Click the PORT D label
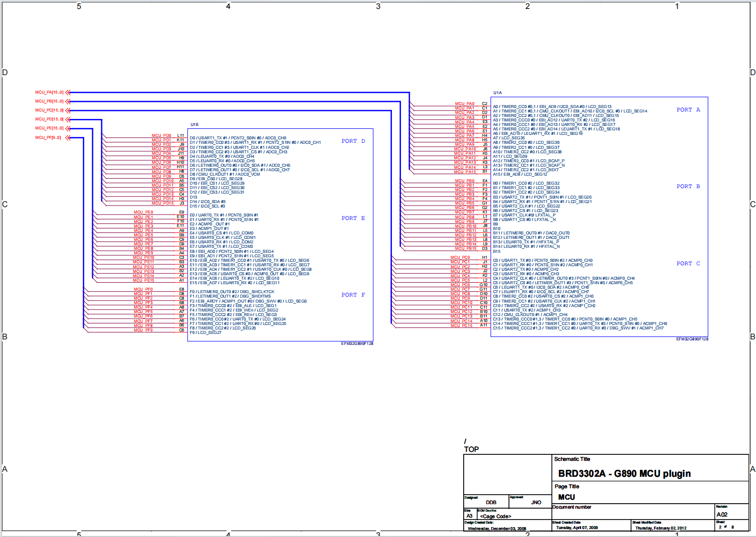 pyautogui.click(x=353, y=141)
